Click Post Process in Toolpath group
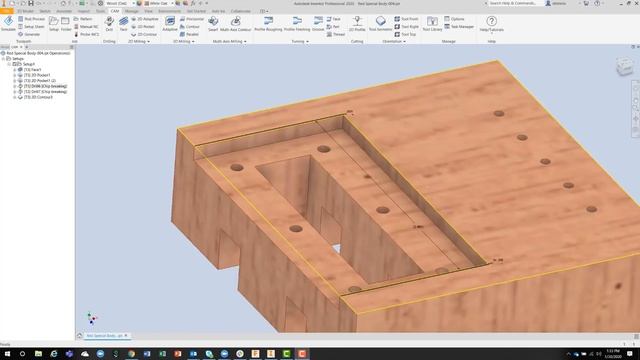This screenshot has width=640, height=360. pos(31,19)
